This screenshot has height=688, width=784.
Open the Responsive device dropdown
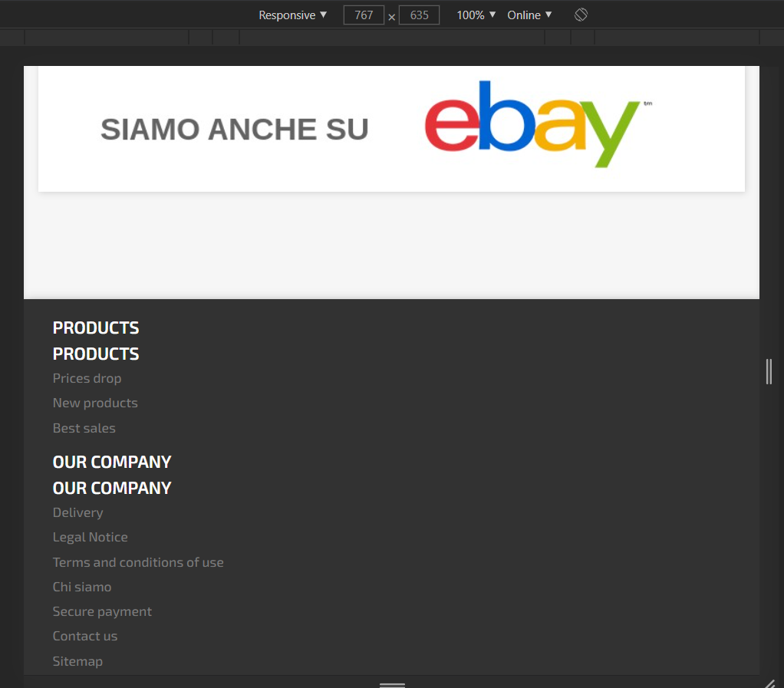292,15
